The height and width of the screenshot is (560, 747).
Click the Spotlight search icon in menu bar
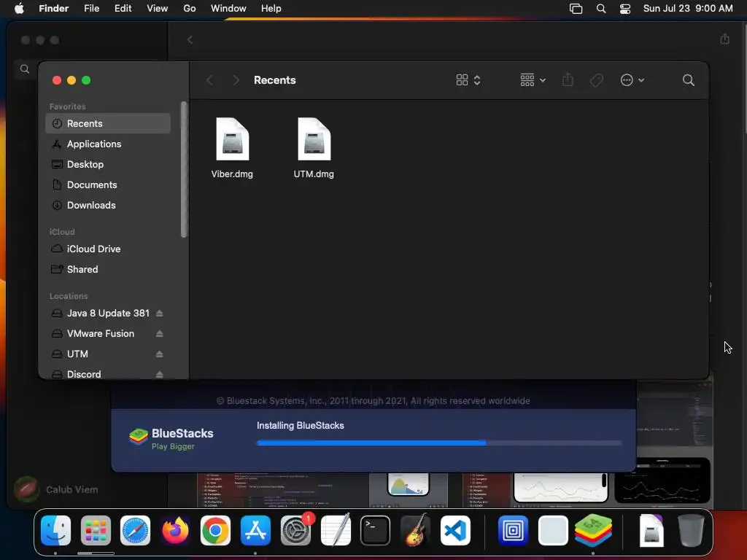pyautogui.click(x=601, y=9)
